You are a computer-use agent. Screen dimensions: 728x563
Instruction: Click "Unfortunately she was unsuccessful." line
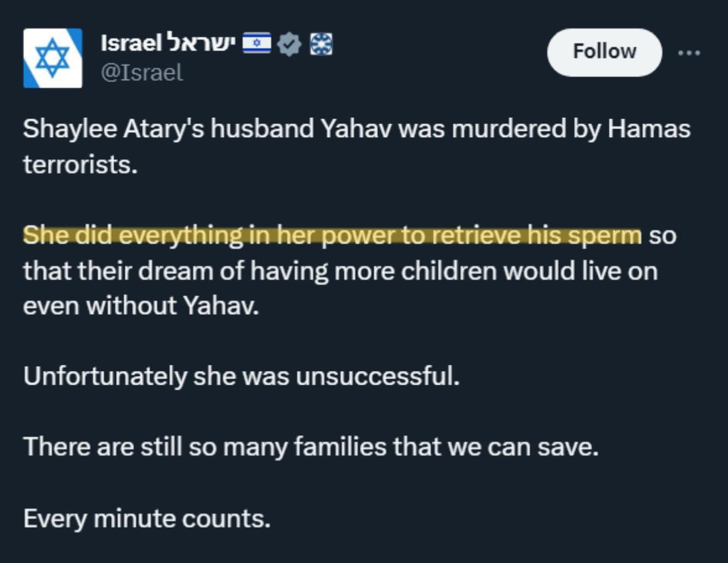click(241, 377)
